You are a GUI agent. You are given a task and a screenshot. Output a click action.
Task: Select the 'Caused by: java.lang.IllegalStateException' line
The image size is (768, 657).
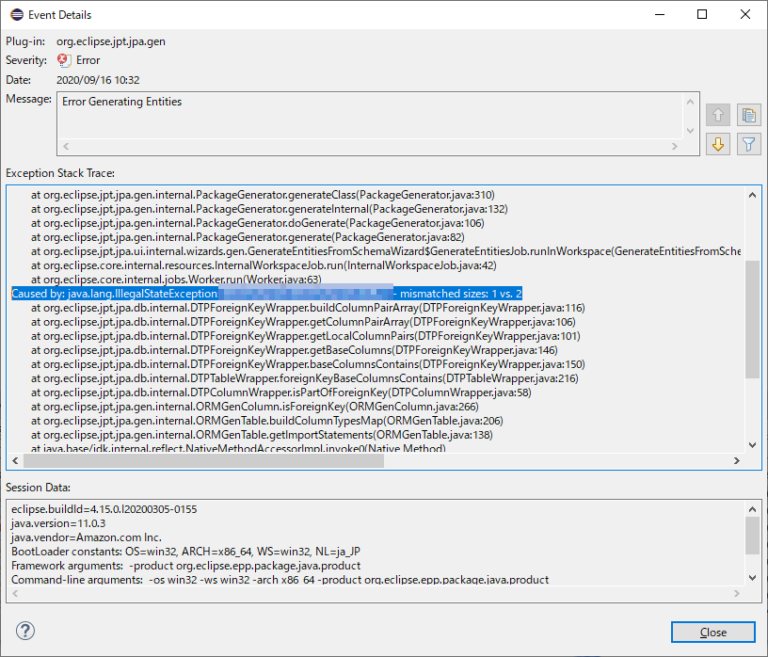(266, 293)
